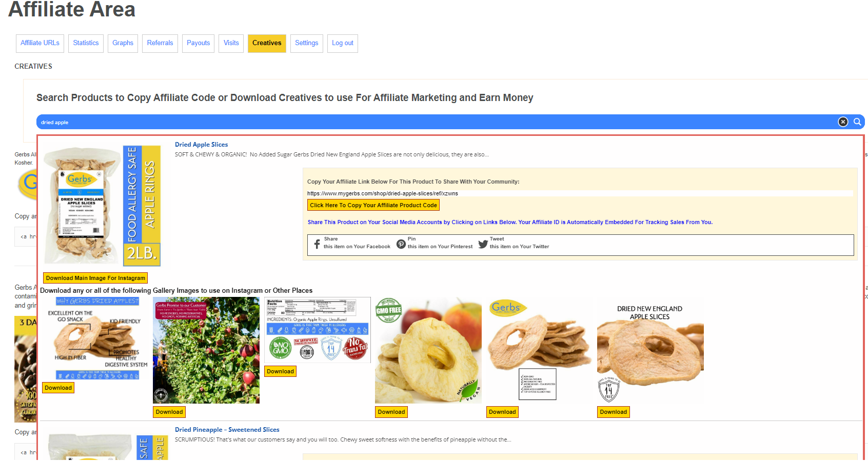868x461 pixels.
Task: Open the Dried Pineapple – Sweetened Slices link
Action: tap(227, 430)
